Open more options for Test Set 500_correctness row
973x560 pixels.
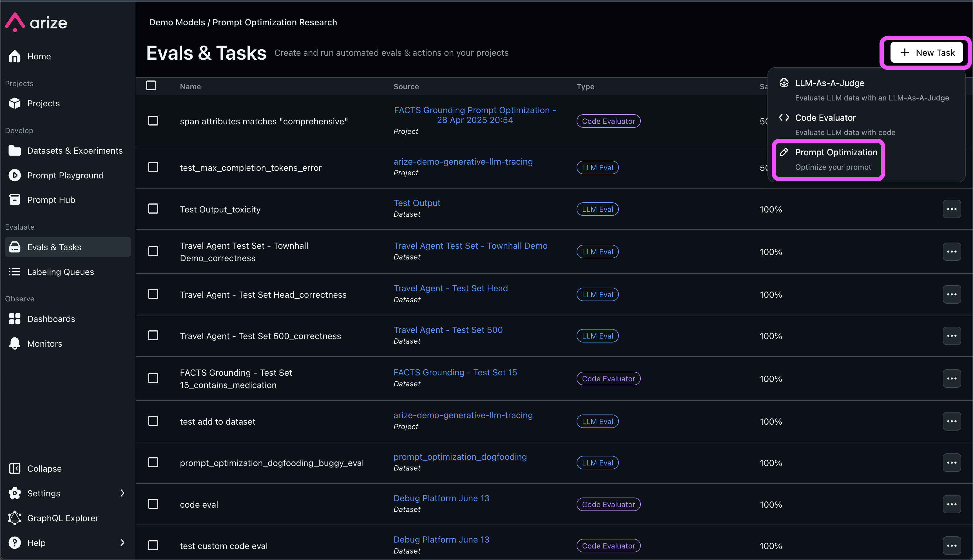[951, 336]
